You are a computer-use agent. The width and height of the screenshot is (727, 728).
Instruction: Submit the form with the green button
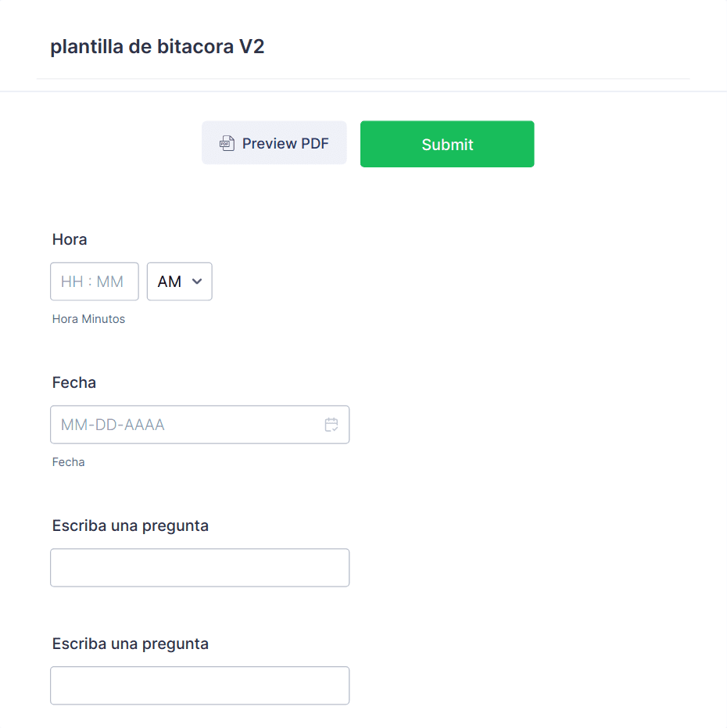(x=447, y=144)
